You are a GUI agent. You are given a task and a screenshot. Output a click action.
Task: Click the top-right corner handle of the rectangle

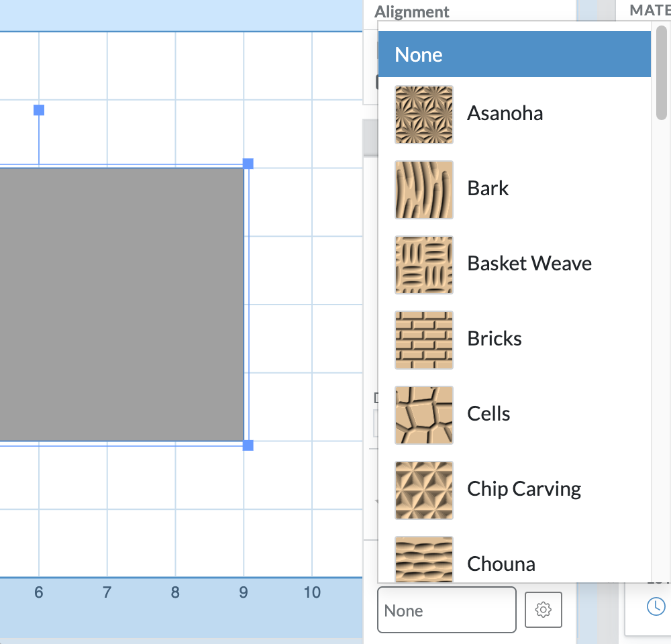coord(248,164)
